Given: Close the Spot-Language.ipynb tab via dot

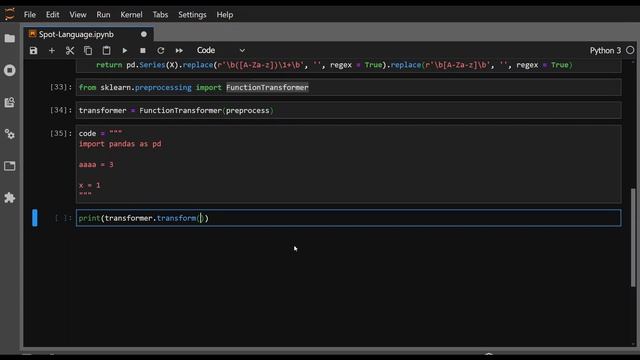Looking at the screenshot, I should click(144, 34).
